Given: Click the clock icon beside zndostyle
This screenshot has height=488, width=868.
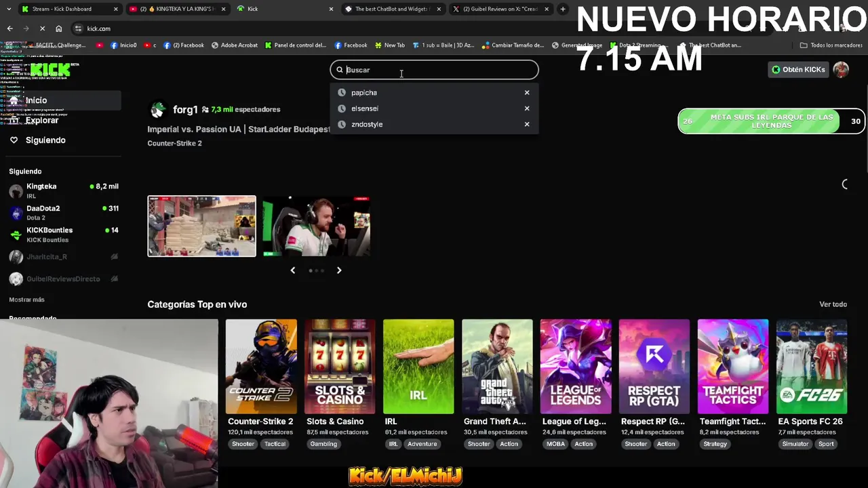Looking at the screenshot, I should (342, 125).
